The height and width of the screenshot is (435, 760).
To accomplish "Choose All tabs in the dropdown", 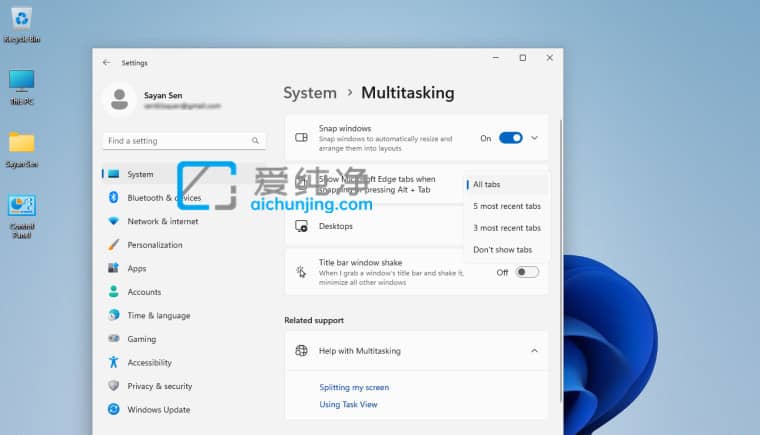I will tap(506, 184).
